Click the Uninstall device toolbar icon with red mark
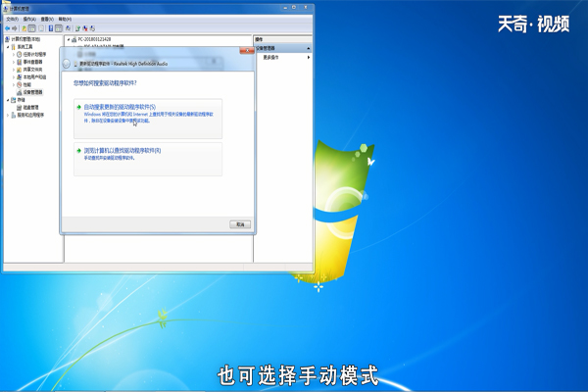This screenshot has width=588, height=392. [85, 28]
